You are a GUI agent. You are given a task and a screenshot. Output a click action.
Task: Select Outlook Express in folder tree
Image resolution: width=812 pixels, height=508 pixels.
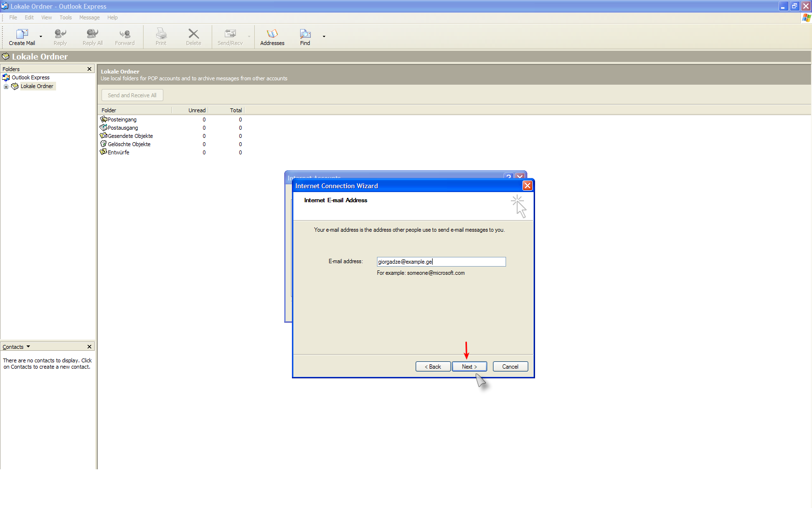[30, 77]
